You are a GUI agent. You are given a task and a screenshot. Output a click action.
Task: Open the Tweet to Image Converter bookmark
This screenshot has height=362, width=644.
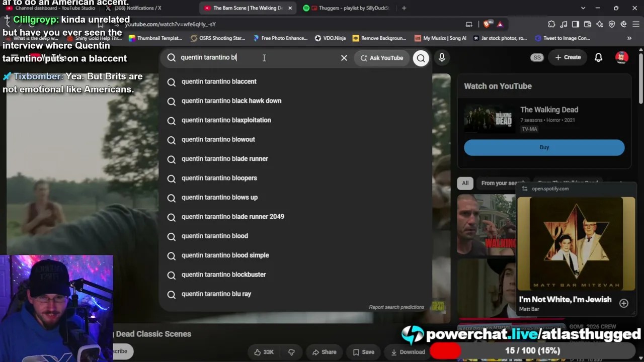tap(562, 38)
